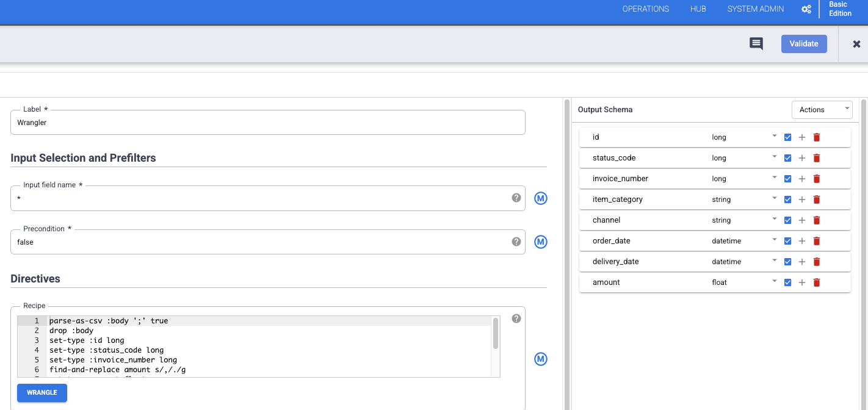
Task: Click help icon for Precondition
Action: pos(516,242)
